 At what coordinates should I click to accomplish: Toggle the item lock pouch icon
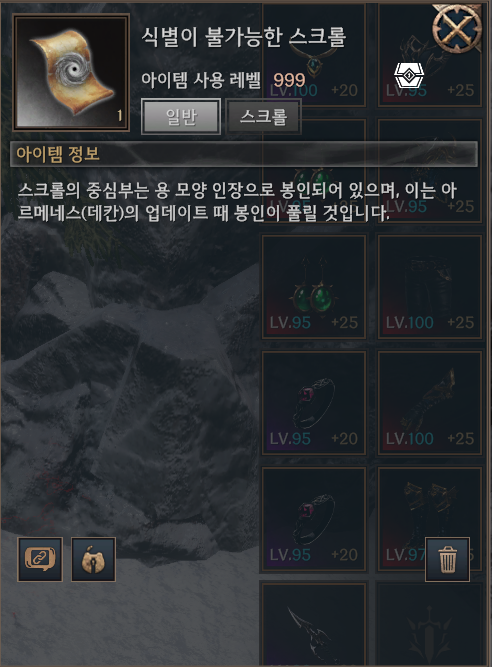click(x=94, y=559)
